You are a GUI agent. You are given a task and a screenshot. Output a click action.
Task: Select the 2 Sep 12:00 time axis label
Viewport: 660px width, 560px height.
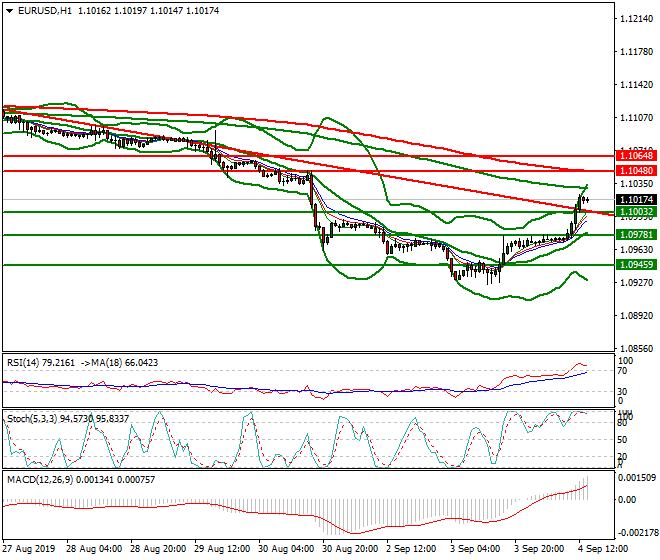click(411, 549)
